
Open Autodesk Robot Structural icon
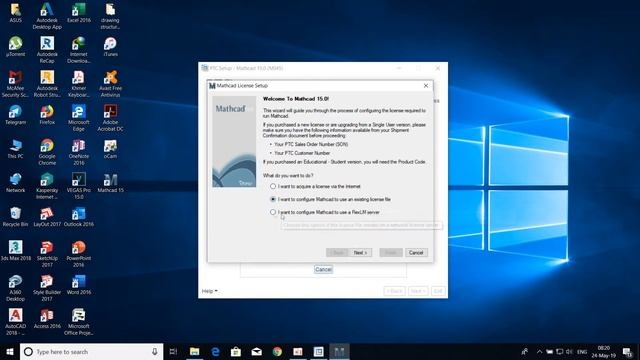click(47, 84)
